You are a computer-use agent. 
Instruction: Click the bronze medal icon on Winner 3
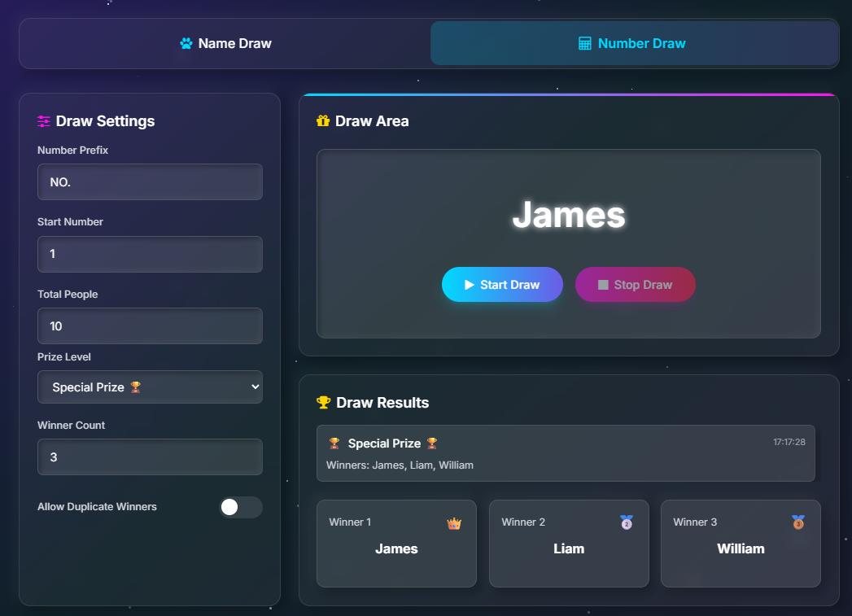[798, 522]
